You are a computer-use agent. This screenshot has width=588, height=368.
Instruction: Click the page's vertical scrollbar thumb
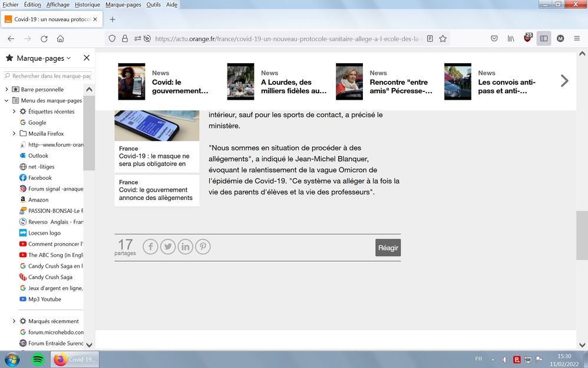[x=582, y=234]
